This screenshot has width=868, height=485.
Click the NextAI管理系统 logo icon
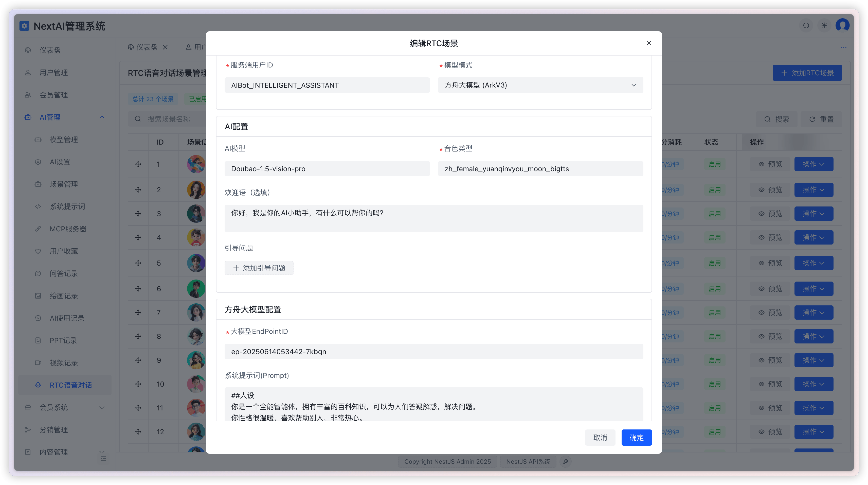[24, 26]
